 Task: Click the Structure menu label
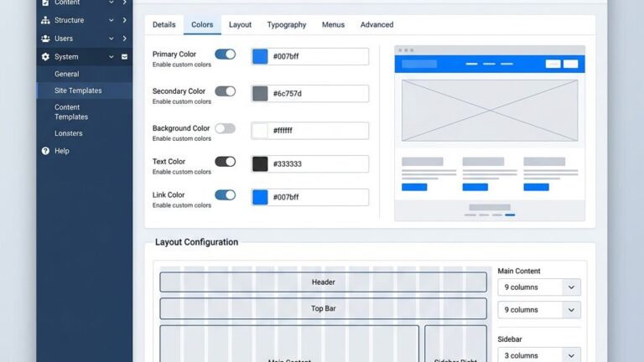(69, 20)
